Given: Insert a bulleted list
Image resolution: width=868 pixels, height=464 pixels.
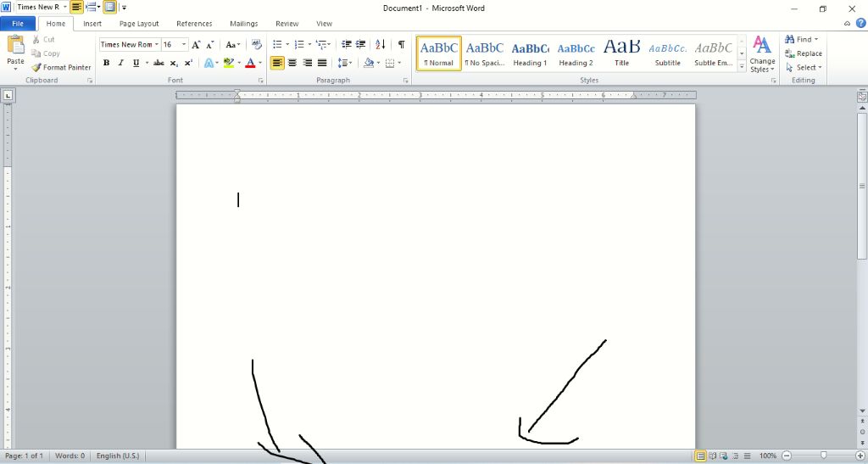Looking at the screenshot, I should click(x=277, y=44).
